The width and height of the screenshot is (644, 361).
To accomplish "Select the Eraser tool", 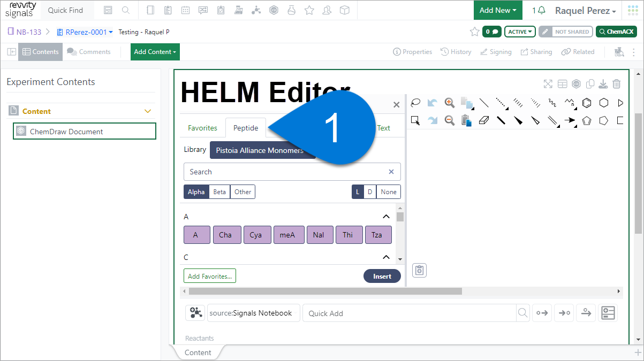I will pyautogui.click(x=484, y=120).
